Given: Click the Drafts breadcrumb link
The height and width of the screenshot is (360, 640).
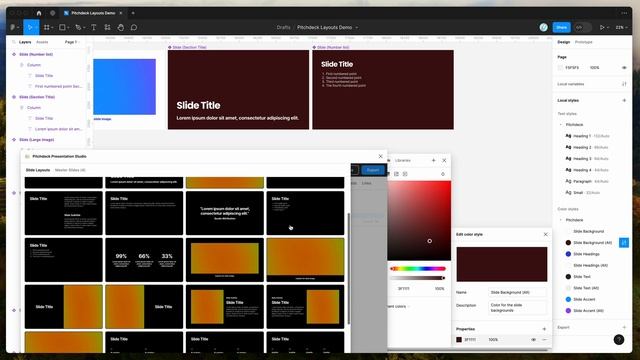Looking at the screenshot, I should click(284, 27).
